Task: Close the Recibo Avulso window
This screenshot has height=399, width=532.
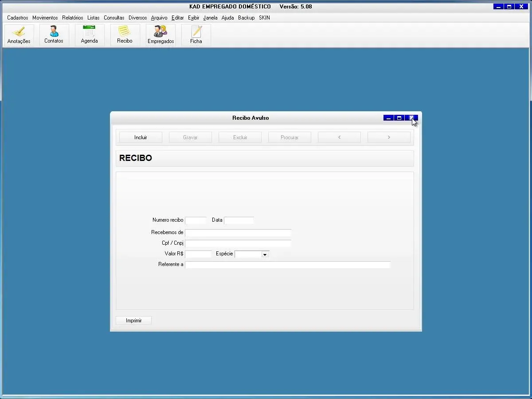Action: coord(411,118)
